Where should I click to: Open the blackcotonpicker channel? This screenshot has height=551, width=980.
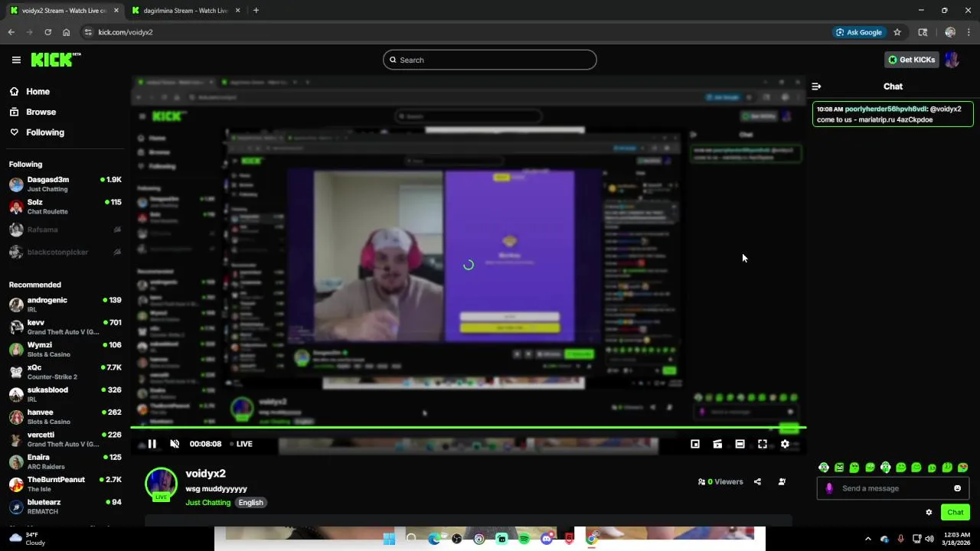[65, 252]
